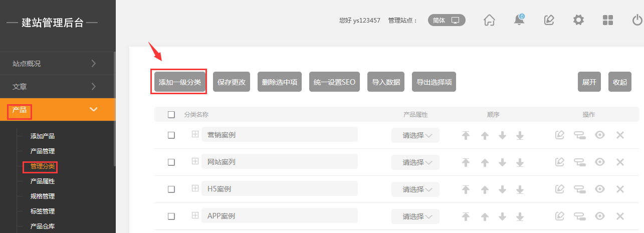
Task: Tick the select-all checkbox in header
Action: [171, 115]
